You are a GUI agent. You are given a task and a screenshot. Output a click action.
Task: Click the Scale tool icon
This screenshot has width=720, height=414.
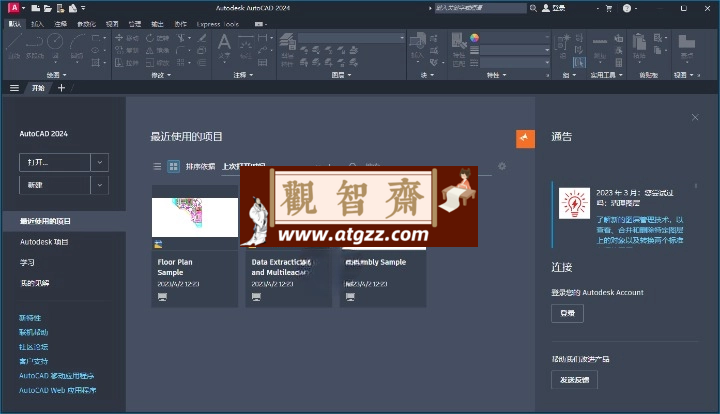pos(150,62)
